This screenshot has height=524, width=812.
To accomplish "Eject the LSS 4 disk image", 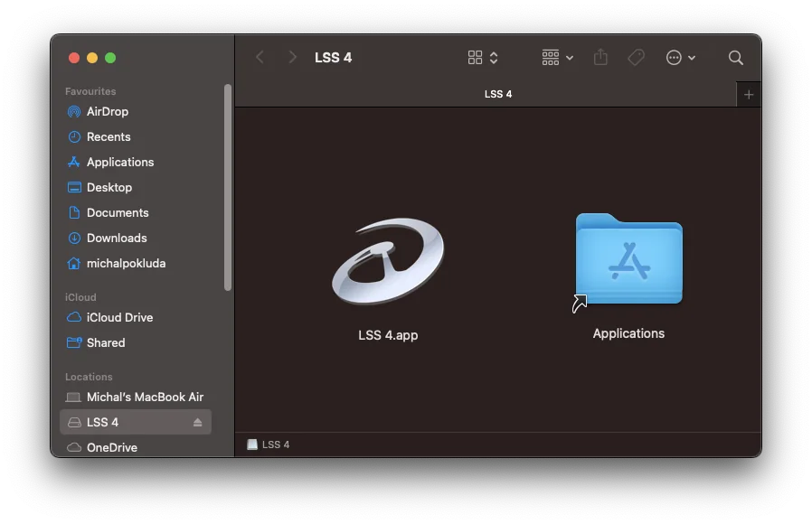I will (197, 423).
